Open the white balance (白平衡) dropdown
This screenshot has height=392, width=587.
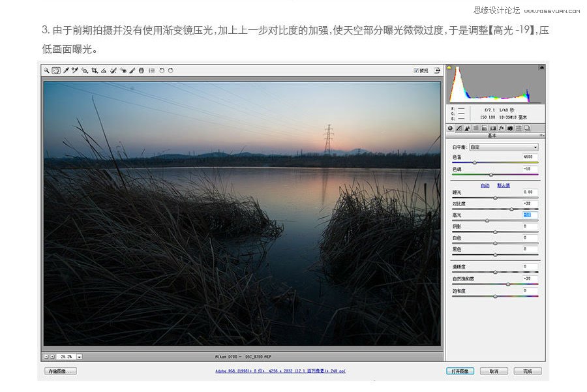pyautogui.click(x=504, y=147)
